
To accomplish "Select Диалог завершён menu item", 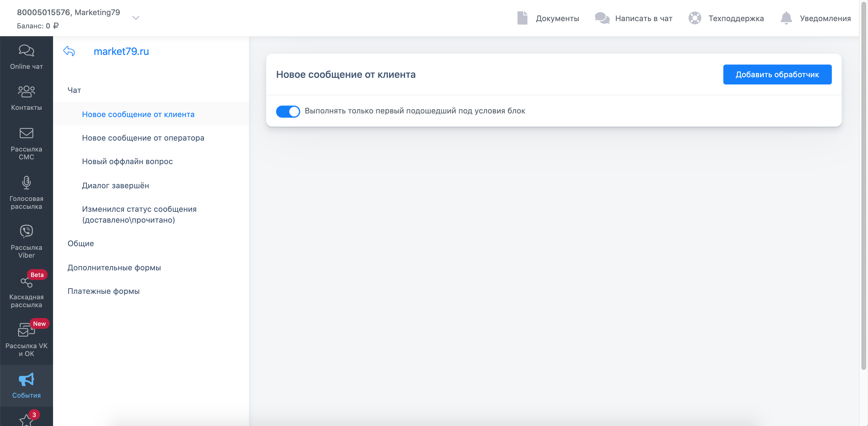I will click(x=115, y=185).
